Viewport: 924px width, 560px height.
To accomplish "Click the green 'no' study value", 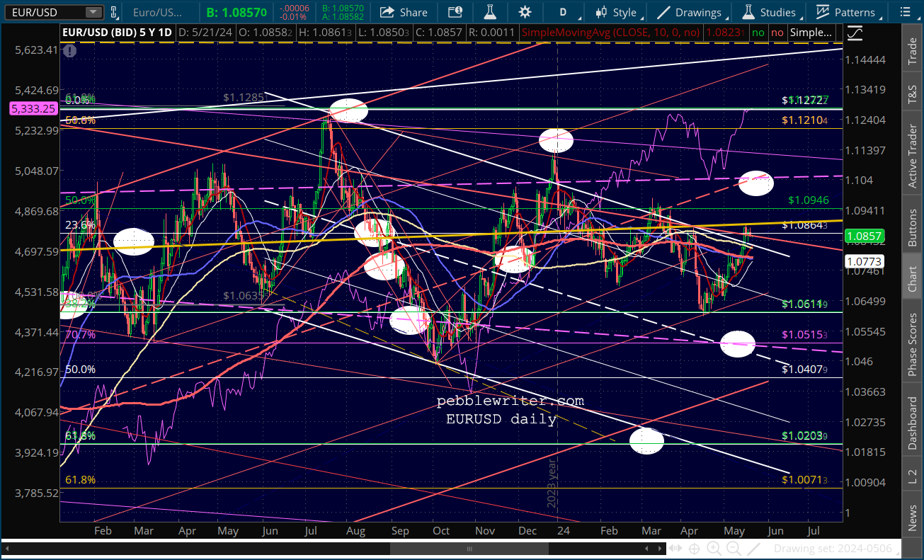I will click(x=758, y=33).
